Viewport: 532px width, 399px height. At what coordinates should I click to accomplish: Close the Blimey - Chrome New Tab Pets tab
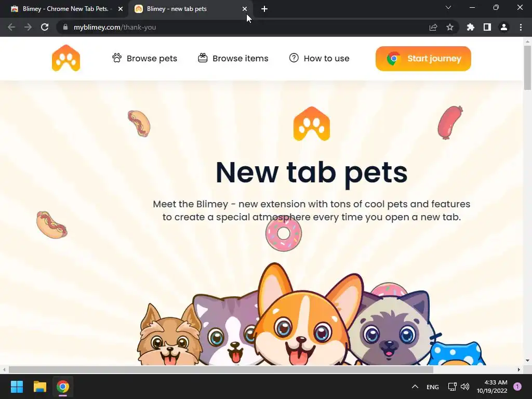tap(121, 9)
